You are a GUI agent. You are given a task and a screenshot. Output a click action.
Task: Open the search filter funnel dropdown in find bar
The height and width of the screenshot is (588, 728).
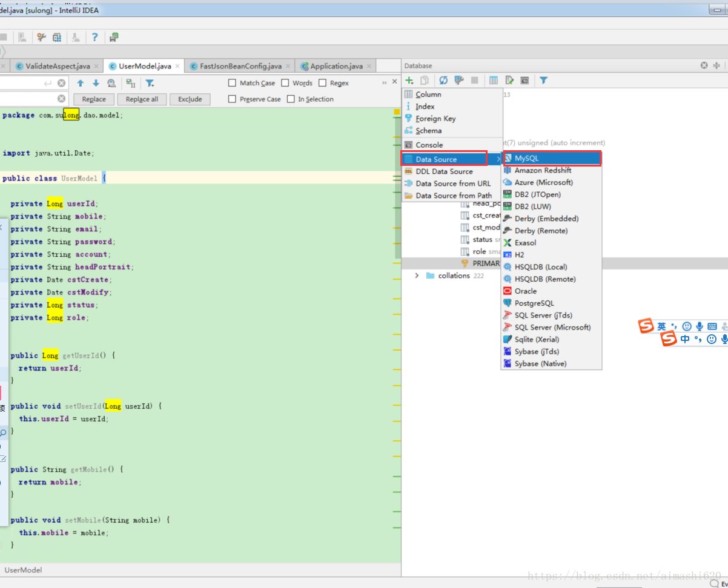point(150,83)
